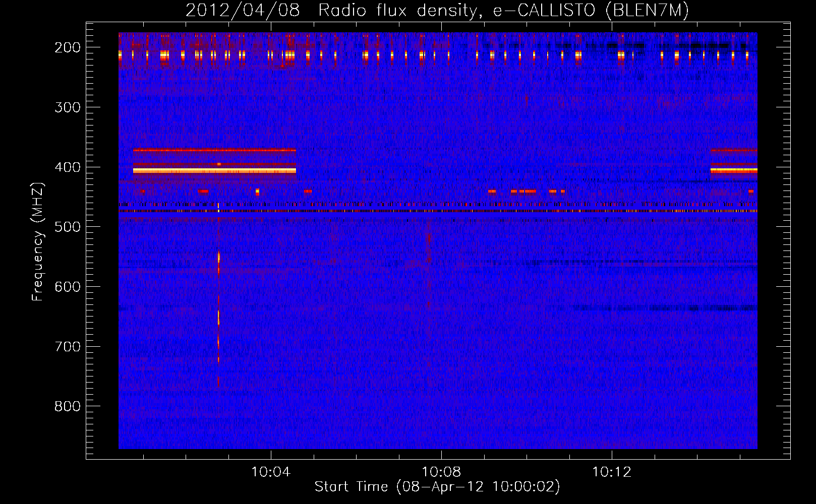Click the 600 frequency tick label
This screenshot has height=504, width=816.
coord(68,287)
